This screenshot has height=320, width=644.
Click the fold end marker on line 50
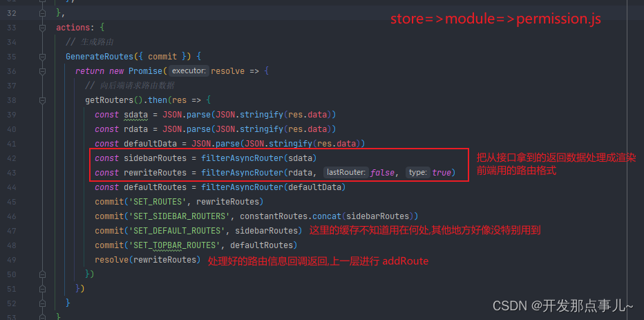pyautogui.click(x=42, y=274)
